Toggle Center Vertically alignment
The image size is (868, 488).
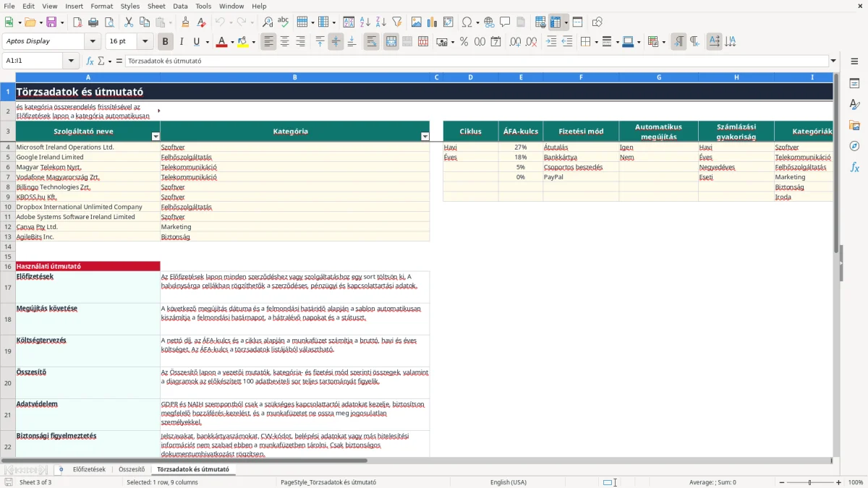pyautogui.click(x=336, y=42)
